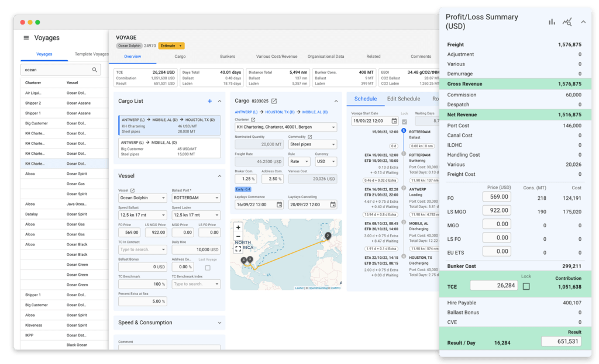Open the Edit Schedule tab
This screenshot has height=364, width=599.
[404, 99]
